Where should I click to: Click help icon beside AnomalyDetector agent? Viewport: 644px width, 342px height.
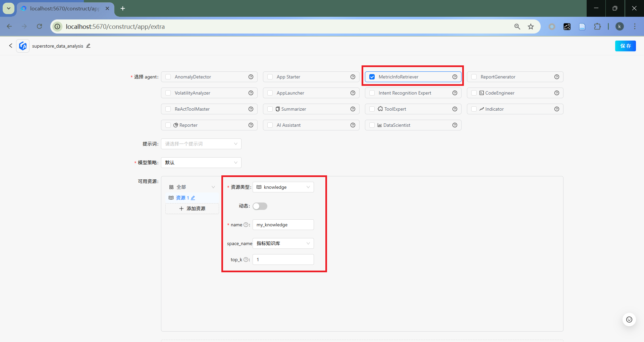point(251,77)
